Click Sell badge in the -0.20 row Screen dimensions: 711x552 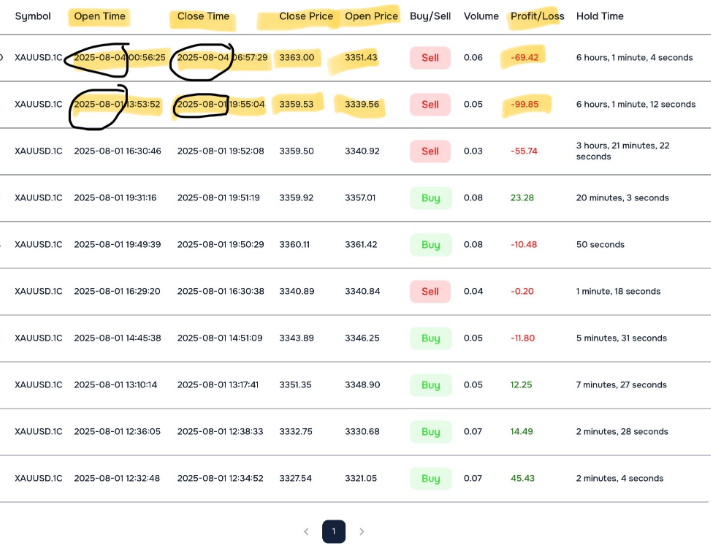coord(430,292)
